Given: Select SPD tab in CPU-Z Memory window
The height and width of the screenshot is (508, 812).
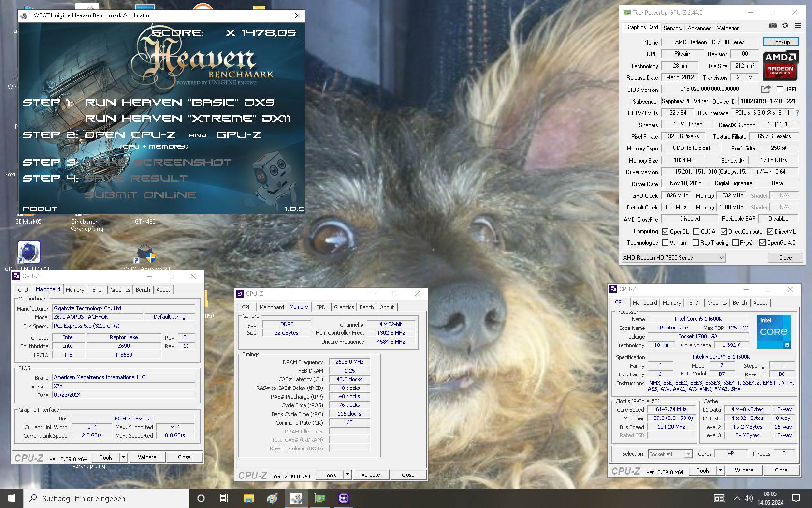Looking at the screenshot, I should point(321,307).
